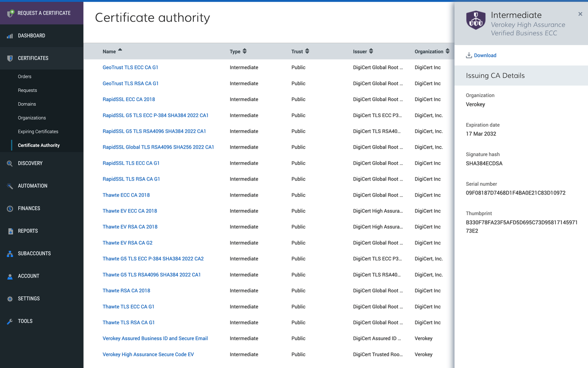Select the Tools wrench icon
The width and height of the screenshot is (588, 368).
coord(10,321)
